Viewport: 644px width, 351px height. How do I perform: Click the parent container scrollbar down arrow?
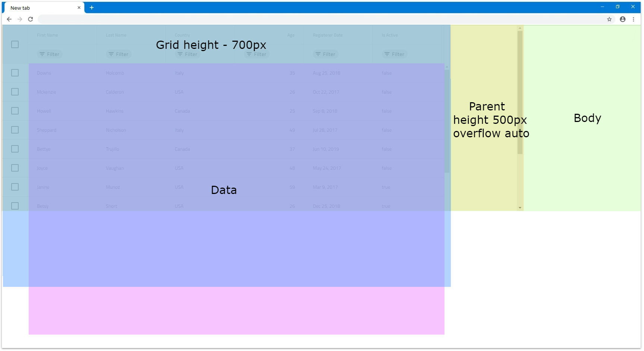[520, 208]
